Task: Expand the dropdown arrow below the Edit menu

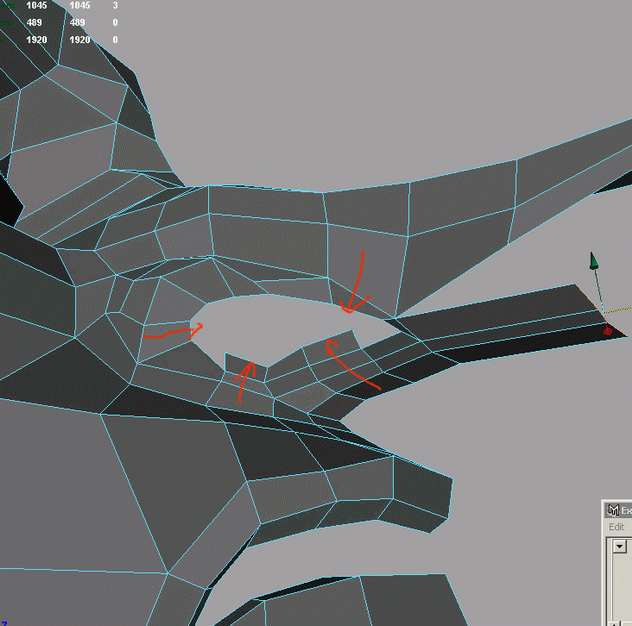Action: click(x=619, y=546)
